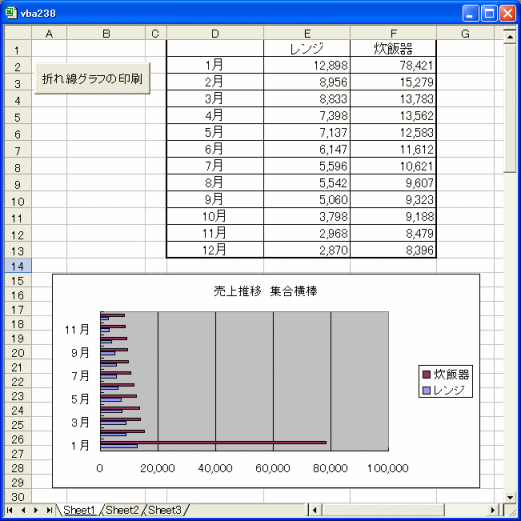Select the 12月 cell in table
This screenshot has height=521, width=521.
[x=215, y=250]
